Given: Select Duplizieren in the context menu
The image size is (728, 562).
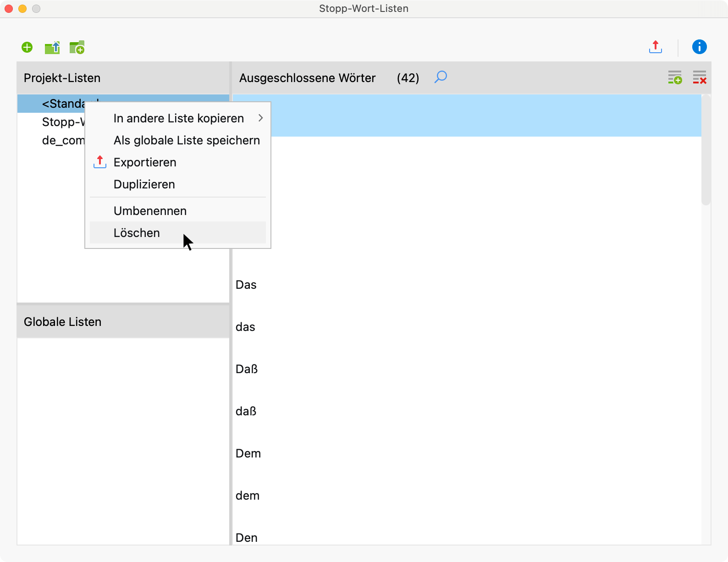Looking at the screenshot, I should [178, 184].
